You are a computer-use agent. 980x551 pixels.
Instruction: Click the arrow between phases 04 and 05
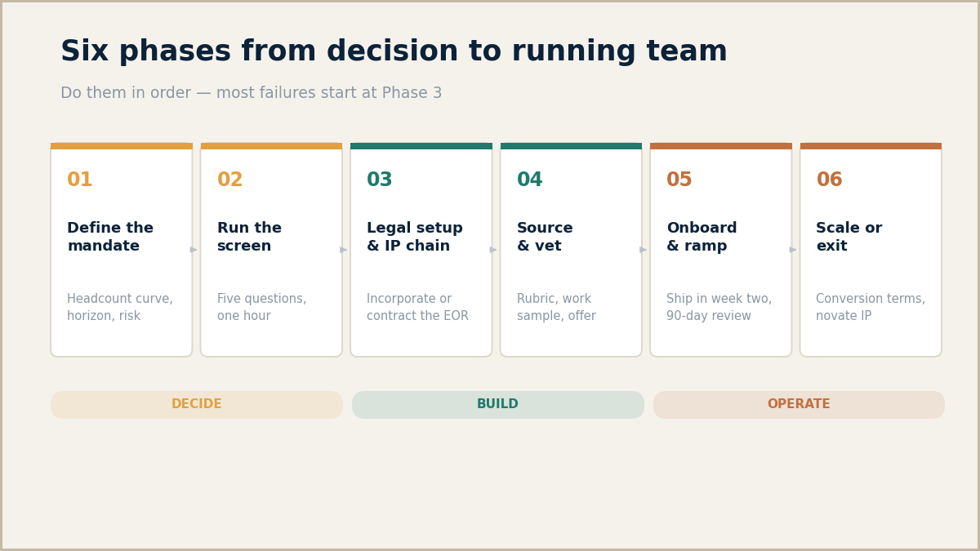pos(644,250)
